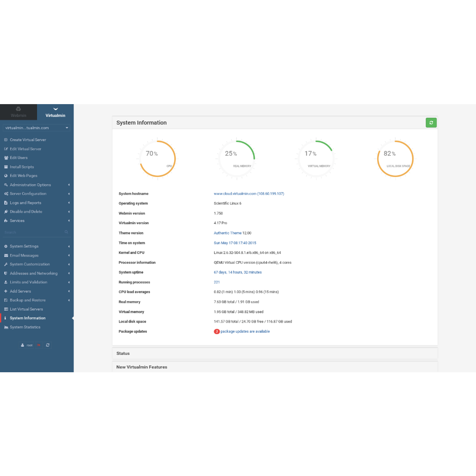Click the 25% Real Memory gauge
This screenshot has width=476, height=476.
(236, 159)
